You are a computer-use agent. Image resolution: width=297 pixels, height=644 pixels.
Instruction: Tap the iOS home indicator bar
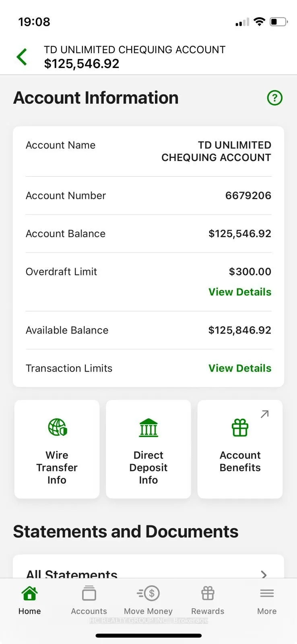[148, 636]
